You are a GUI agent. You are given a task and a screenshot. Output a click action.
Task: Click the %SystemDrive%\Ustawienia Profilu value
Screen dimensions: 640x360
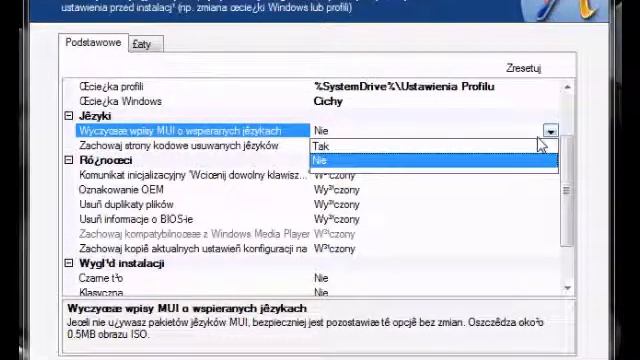(404, 87)
